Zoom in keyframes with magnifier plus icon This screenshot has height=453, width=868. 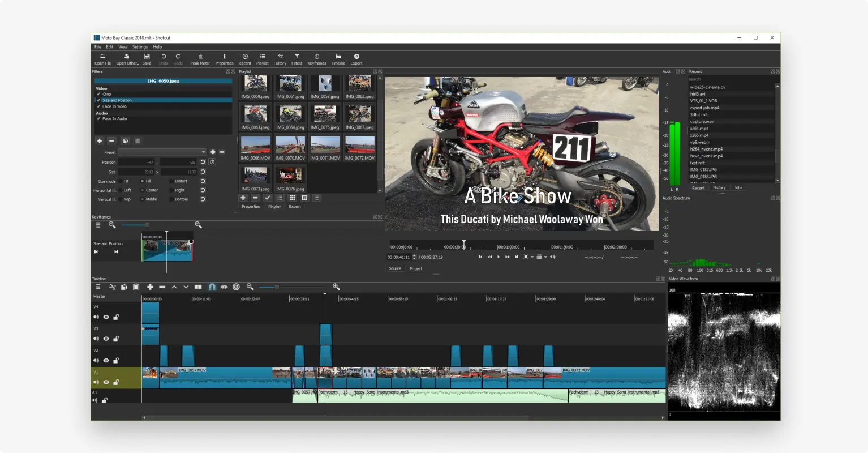pos(197,225)
